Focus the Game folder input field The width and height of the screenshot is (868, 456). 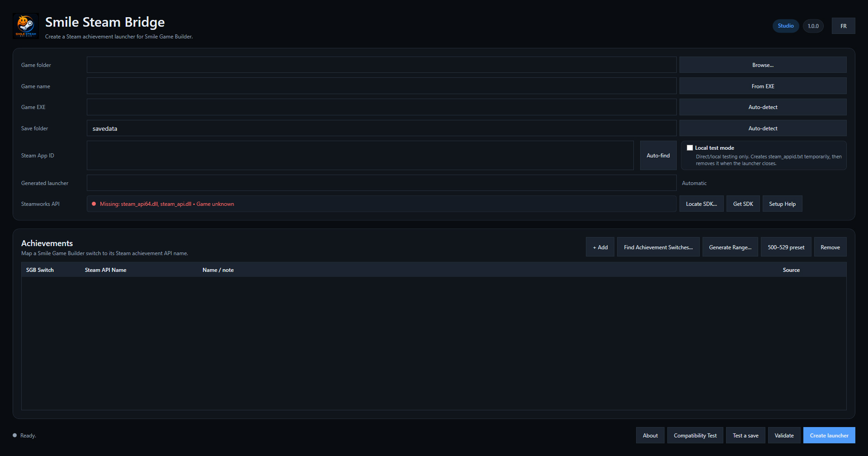(x=382, y=65)
